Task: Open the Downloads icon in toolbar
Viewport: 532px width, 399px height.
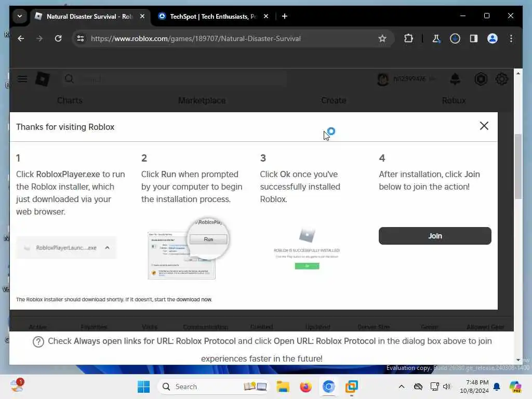Action: [x=455, y=38]
